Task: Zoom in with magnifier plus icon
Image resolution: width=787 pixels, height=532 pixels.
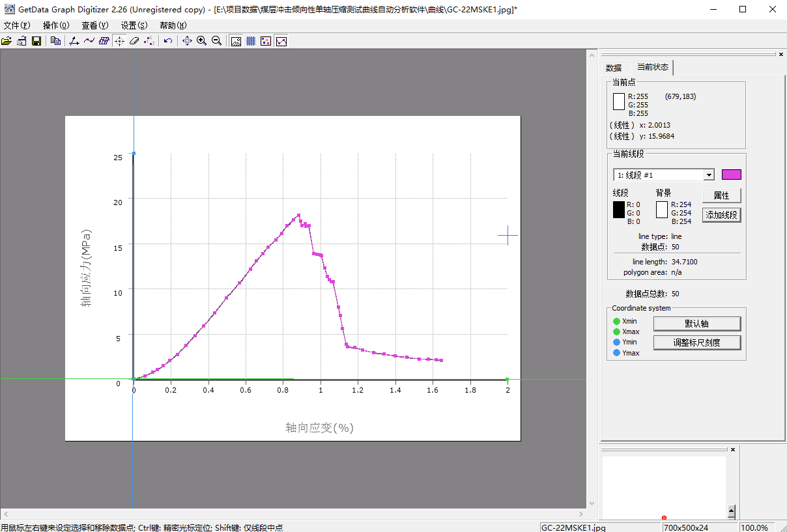Action: point(202,41)
